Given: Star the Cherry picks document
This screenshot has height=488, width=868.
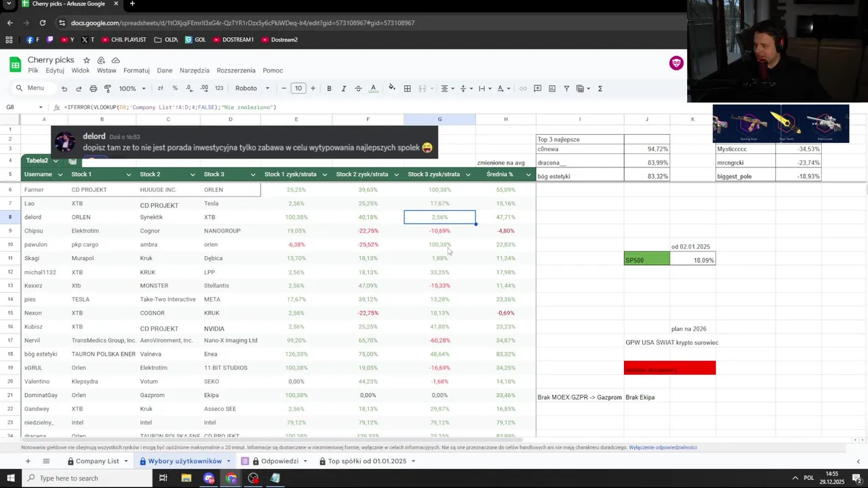Looking at the screenshot, I should click(x=85, y=60).
